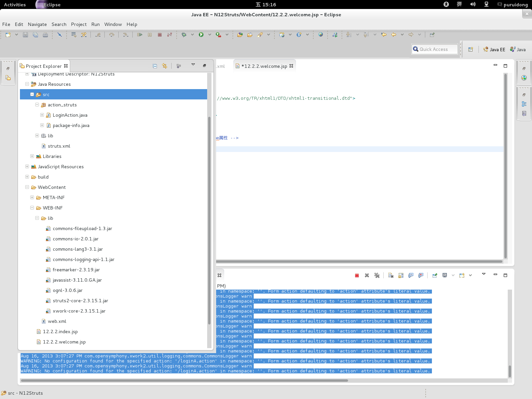Switch to Java EE perspective

[494, 50]
